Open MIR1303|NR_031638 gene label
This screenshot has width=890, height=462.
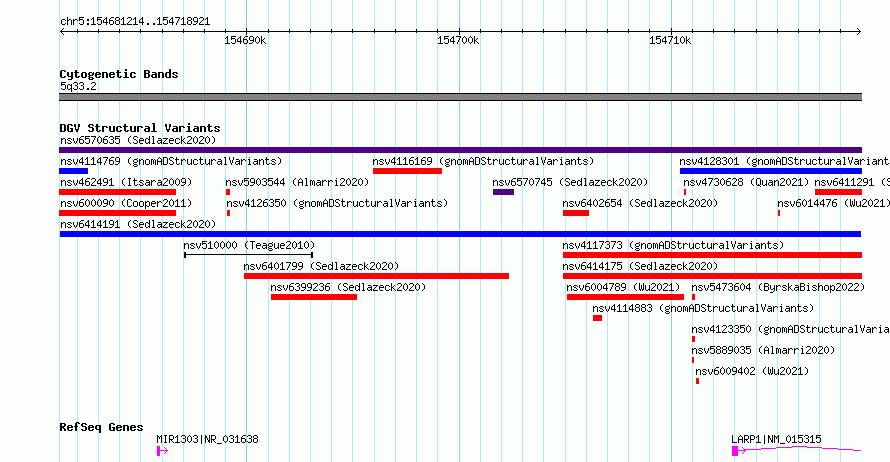[208, 439]
